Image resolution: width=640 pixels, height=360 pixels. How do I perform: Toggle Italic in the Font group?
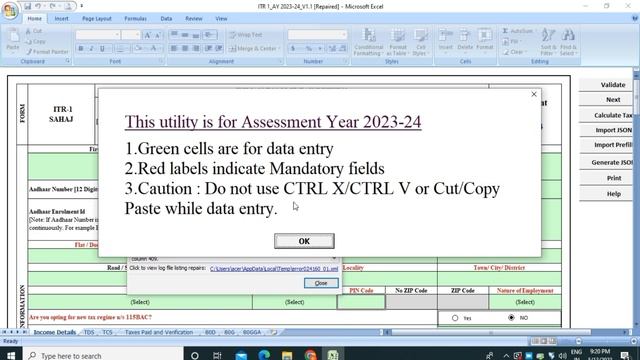(91, 49)
